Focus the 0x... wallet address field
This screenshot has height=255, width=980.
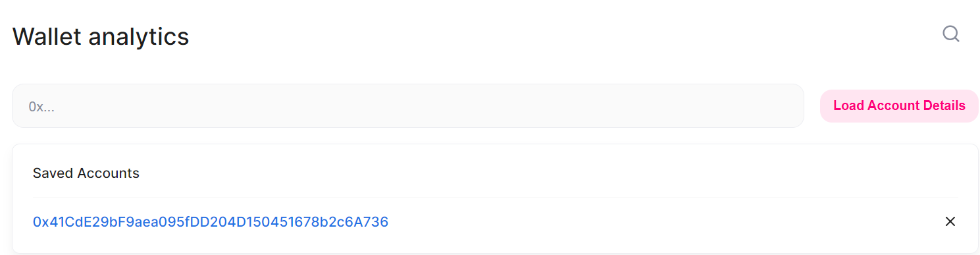(x=408, y=105)
